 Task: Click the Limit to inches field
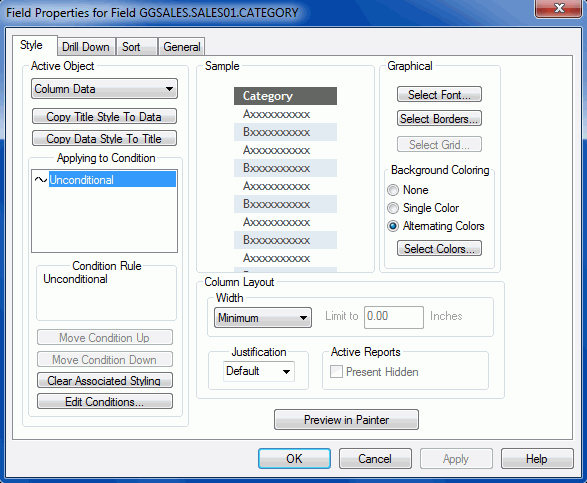coord(394,317)
